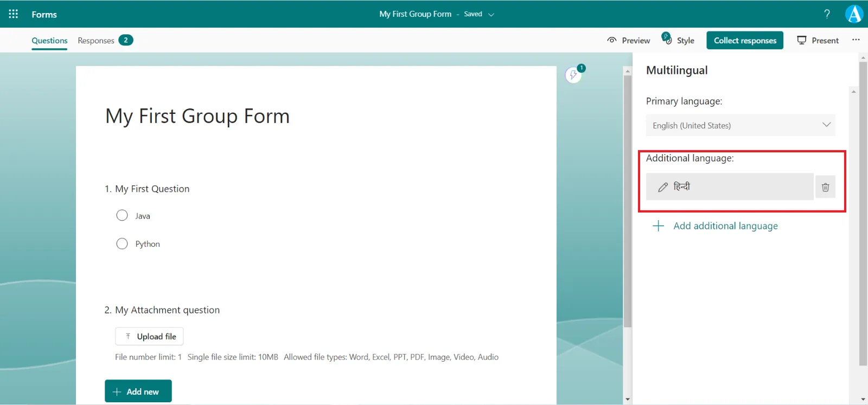Click the File number limit text
868x405 pixels.
coord(148,357)
